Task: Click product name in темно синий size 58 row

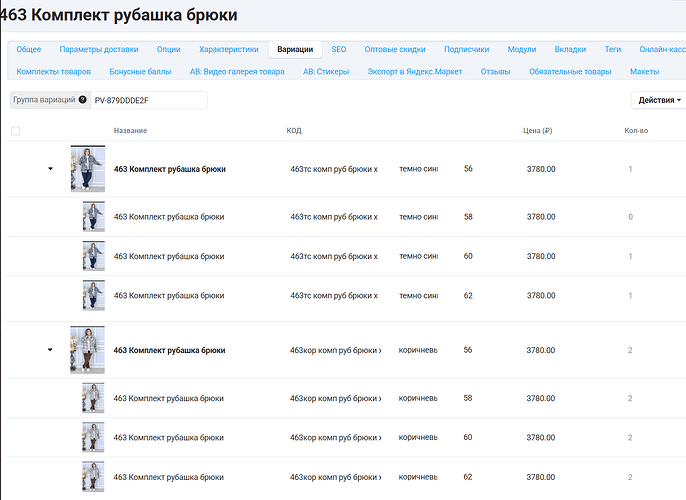Action: coord(169,216)
